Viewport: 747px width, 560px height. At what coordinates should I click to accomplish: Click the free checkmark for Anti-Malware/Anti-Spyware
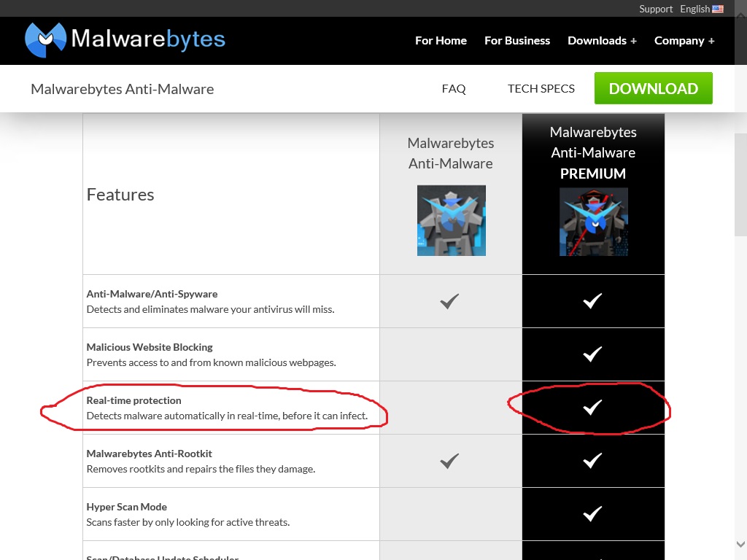tap(449, 301)
